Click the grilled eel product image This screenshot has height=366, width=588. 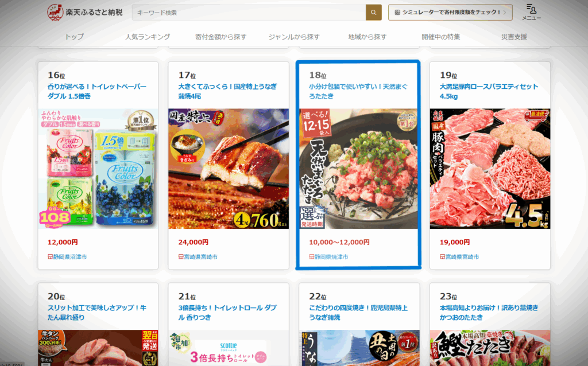(229, 169)
